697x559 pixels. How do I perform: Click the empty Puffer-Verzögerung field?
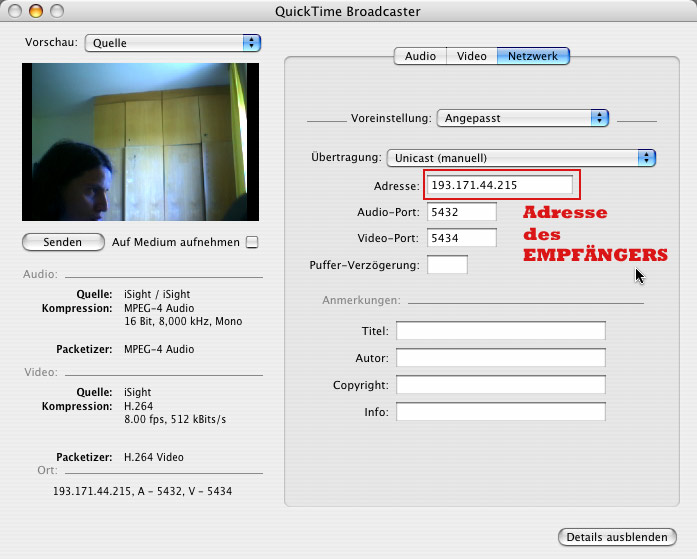447,265
